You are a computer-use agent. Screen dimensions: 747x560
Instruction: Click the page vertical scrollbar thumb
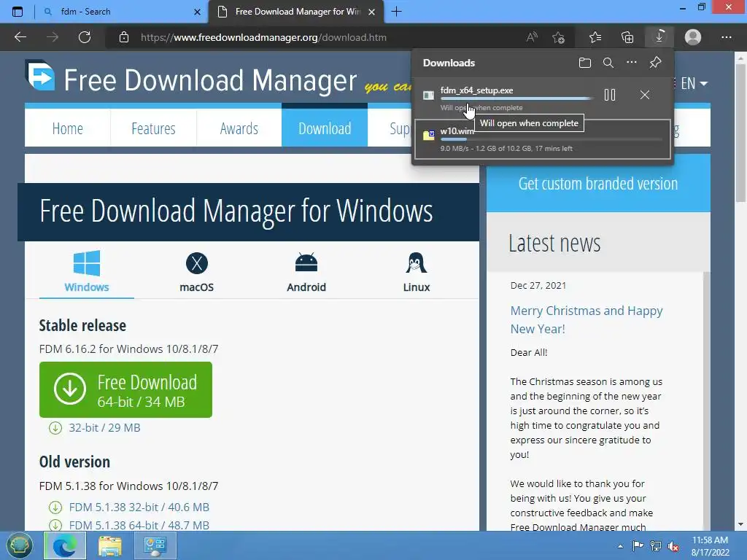tap(740, 134)
